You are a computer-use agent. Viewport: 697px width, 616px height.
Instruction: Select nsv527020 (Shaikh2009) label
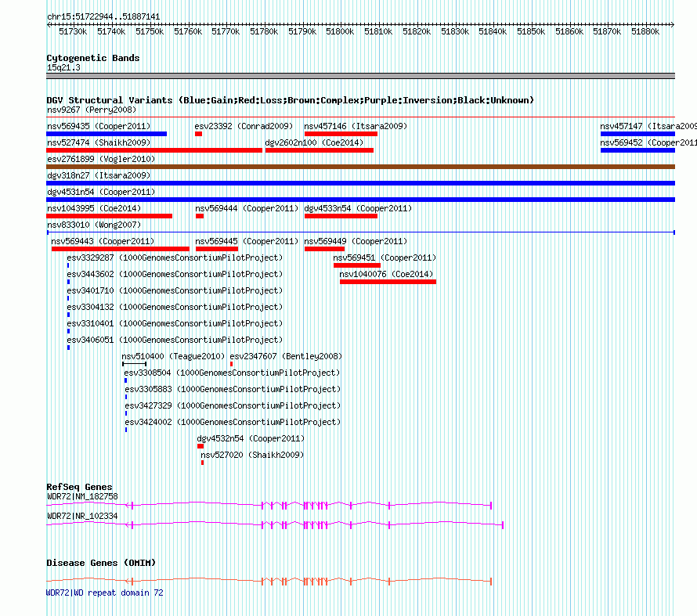pyautogui.click(x=252, y=455)
